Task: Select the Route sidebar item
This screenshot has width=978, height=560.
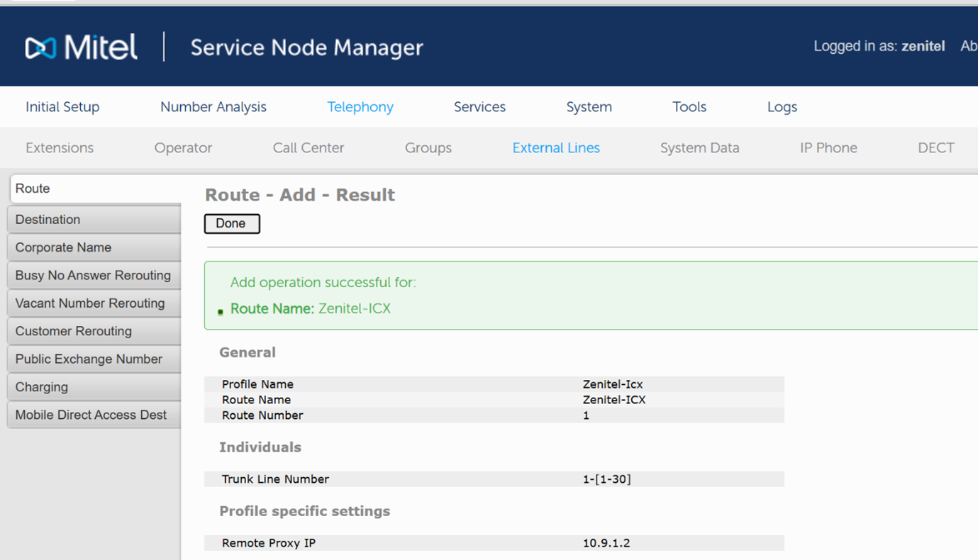Action: point(94,189)
